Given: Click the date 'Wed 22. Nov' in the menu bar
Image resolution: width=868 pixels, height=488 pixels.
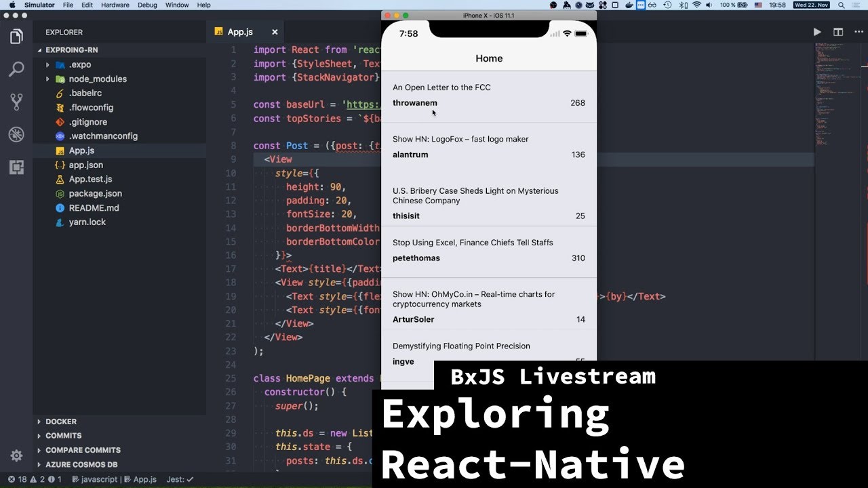Looking at the screenshot, I should pos(812,5).
